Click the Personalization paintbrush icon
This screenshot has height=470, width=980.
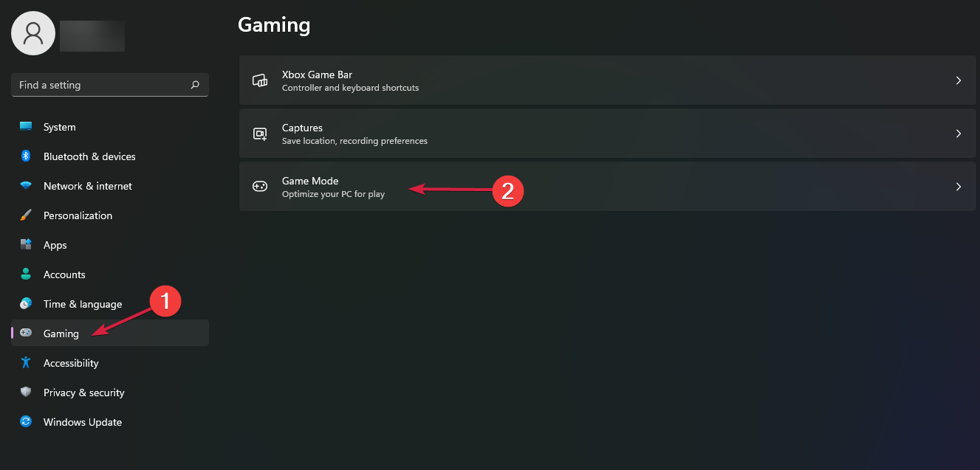pyautogui.click(x=26, y=215)
